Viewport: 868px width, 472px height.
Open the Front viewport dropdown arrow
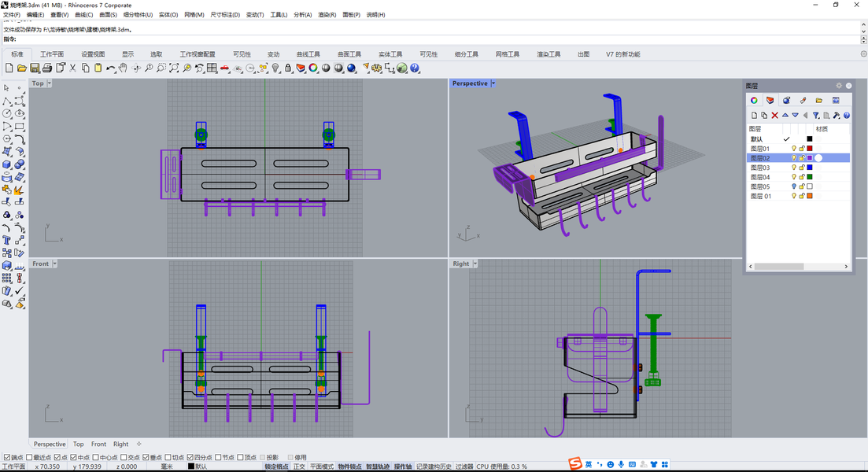54,264
